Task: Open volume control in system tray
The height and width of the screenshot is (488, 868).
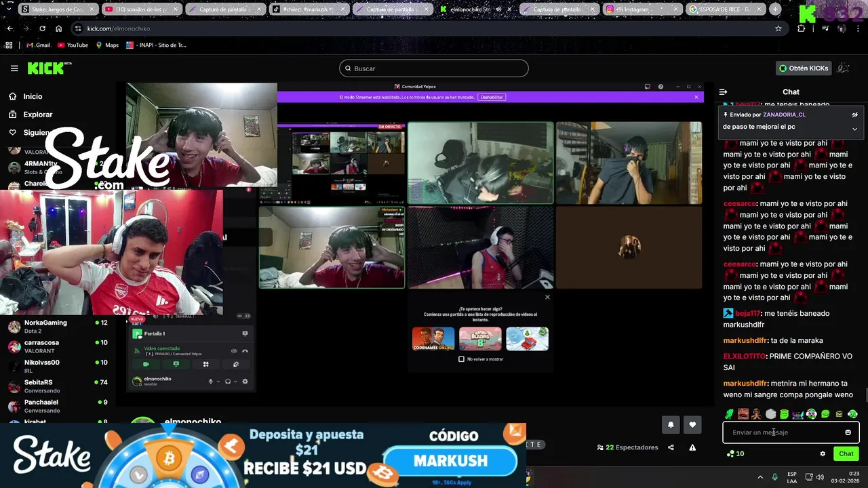Action: point(820,477)
